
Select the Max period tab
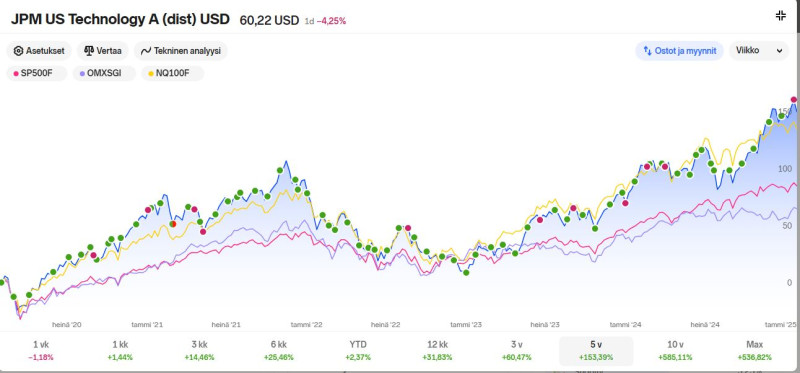(x=755, y=351)
